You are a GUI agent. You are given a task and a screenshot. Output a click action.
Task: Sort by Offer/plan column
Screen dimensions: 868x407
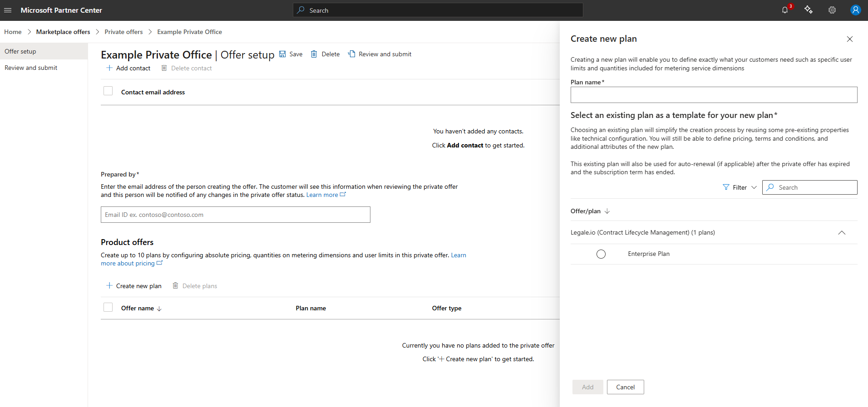590,211
